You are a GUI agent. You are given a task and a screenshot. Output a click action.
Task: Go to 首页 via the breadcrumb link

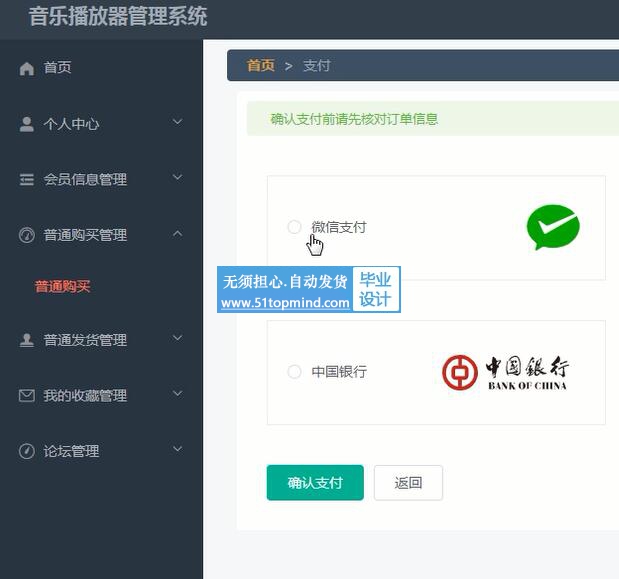coord(261,66)
